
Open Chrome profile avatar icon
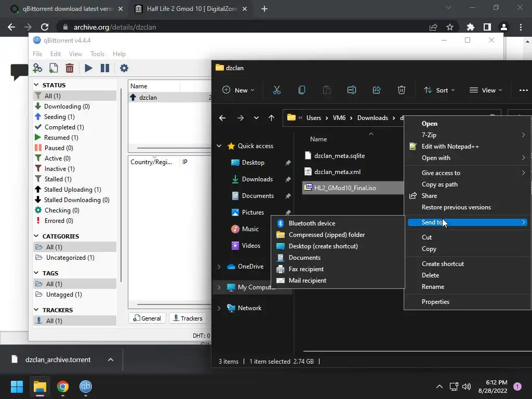click(504, 27)
